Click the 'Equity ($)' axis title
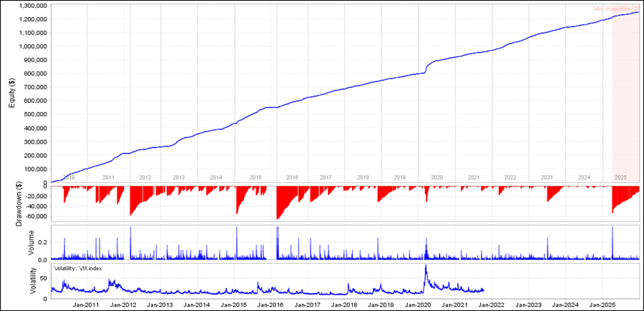 coord(11,93)
